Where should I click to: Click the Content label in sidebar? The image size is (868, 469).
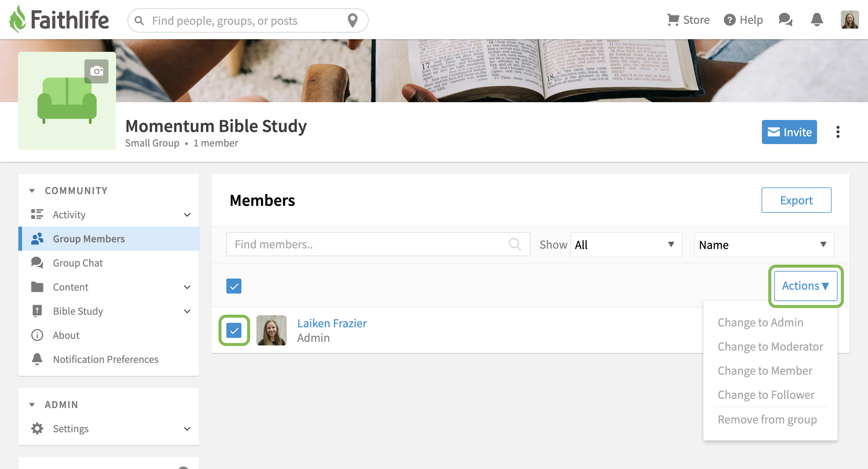[x=71, y=287]
